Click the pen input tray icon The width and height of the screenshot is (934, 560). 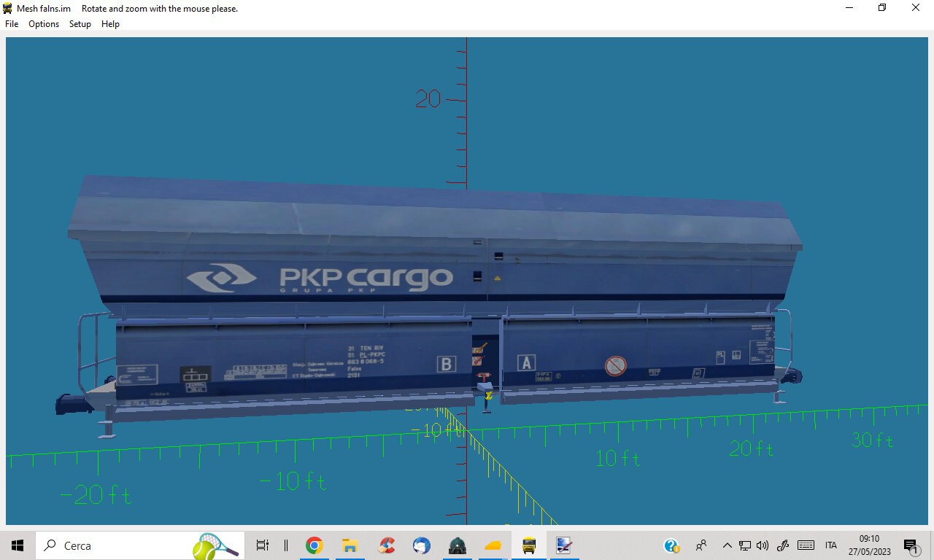(x=784, y=545)
